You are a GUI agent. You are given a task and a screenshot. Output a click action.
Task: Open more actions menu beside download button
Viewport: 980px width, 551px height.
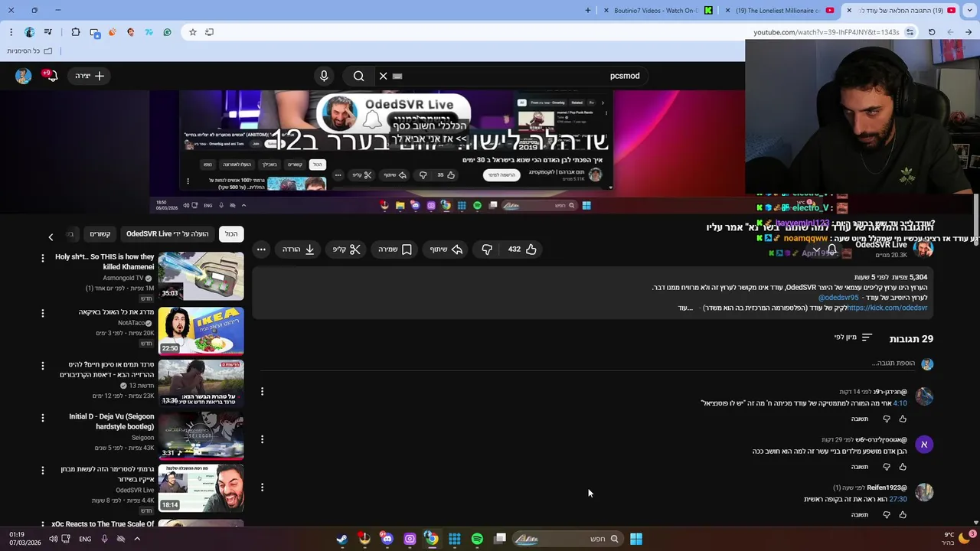(x=261, y=249)
